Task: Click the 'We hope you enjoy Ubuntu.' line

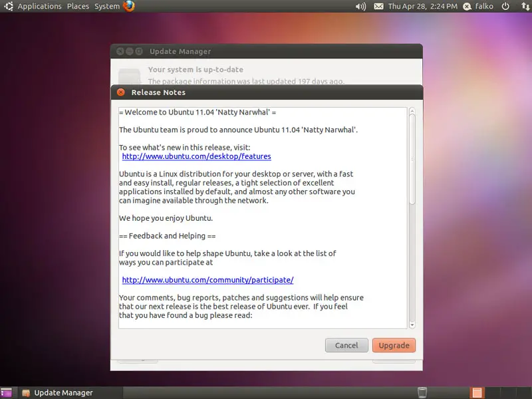Action: pos(166,218)
